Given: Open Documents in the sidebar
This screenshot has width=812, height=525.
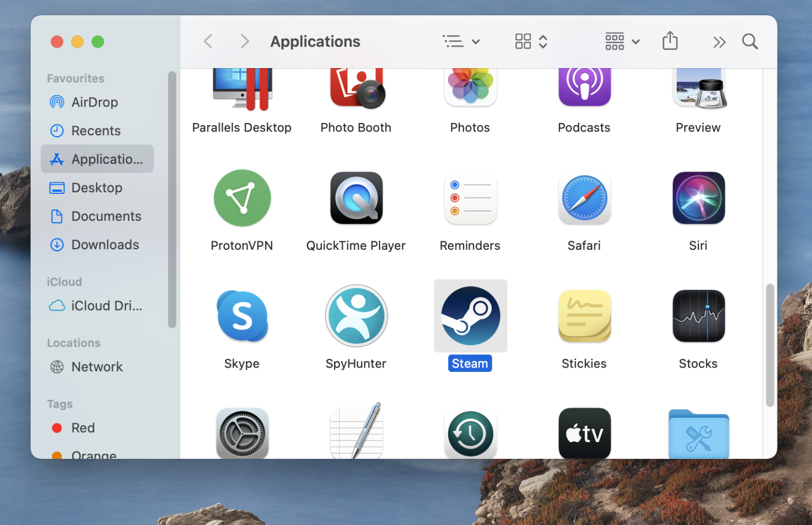Looking at the screenshot, I should pos(97,216).
